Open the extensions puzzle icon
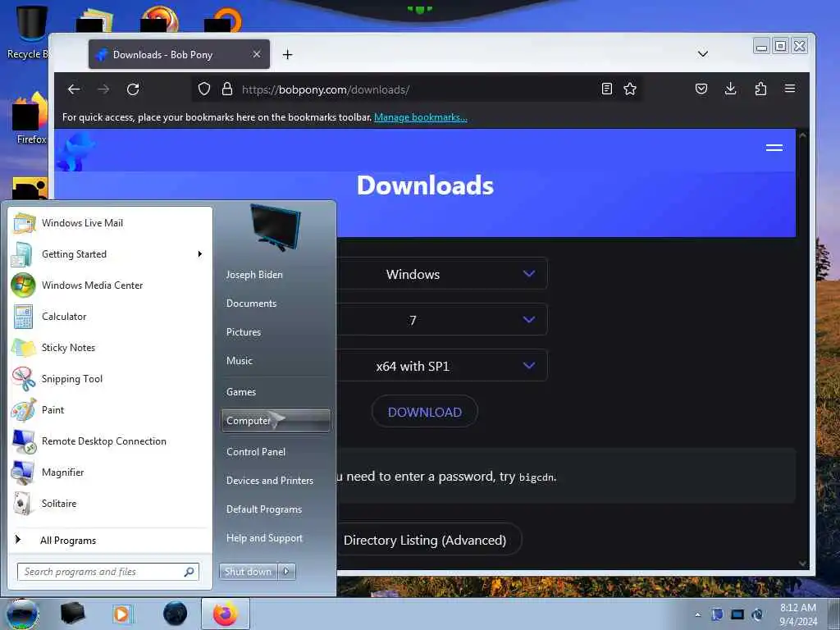Viewport: 840px width, 630px height. click(x=760, y=89)
